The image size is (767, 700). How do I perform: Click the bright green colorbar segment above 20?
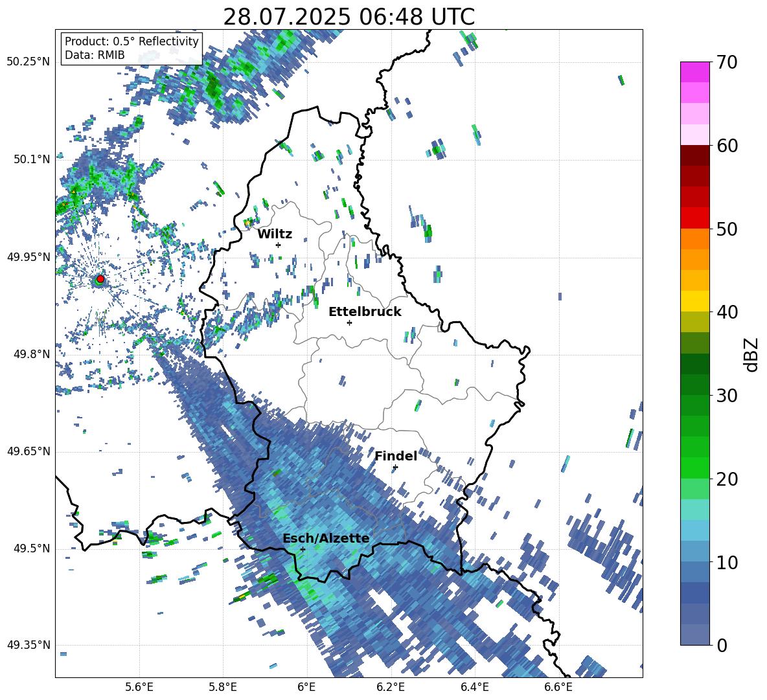click(694, 468)
